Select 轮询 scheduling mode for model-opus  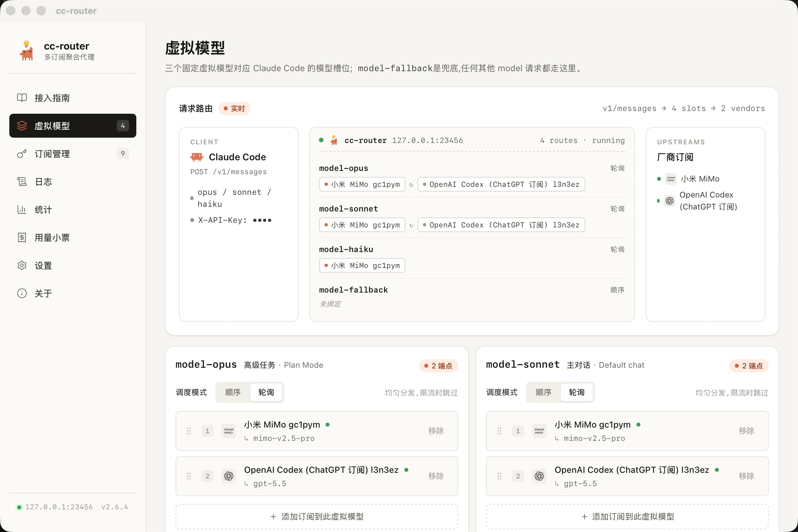click(266, 392)
